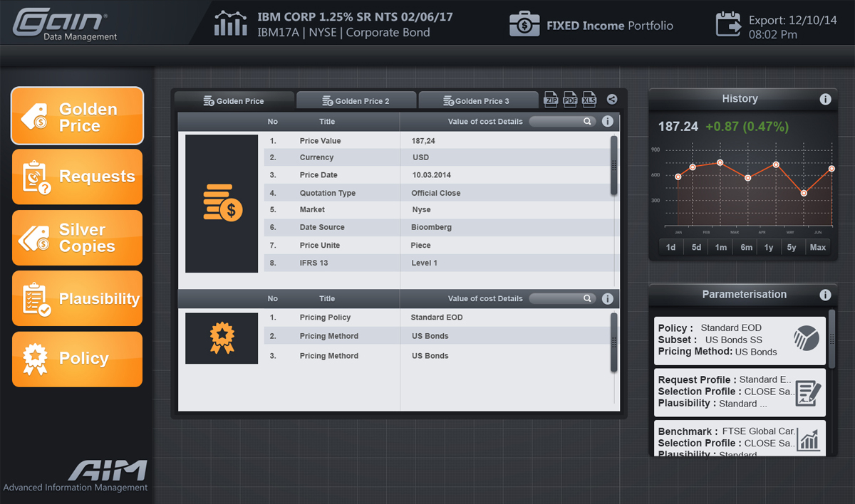Click the policy table vertical scrollbar

[614, 342]
